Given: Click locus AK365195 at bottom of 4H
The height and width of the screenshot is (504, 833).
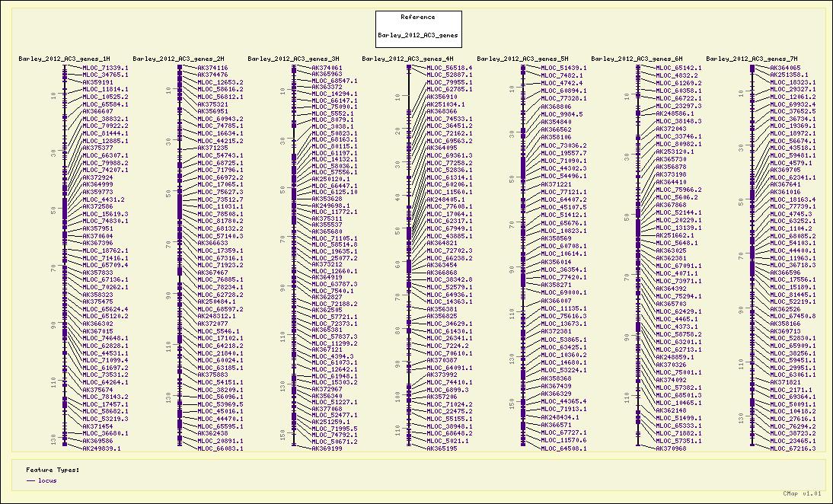Looking at the screenshot, I should tap(442, 448).
